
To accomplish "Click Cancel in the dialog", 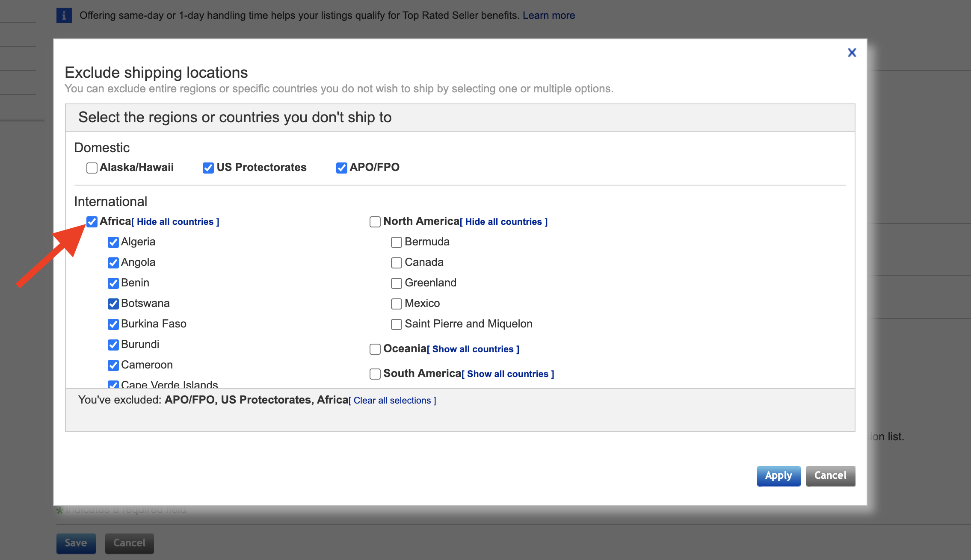I will 830,476.
